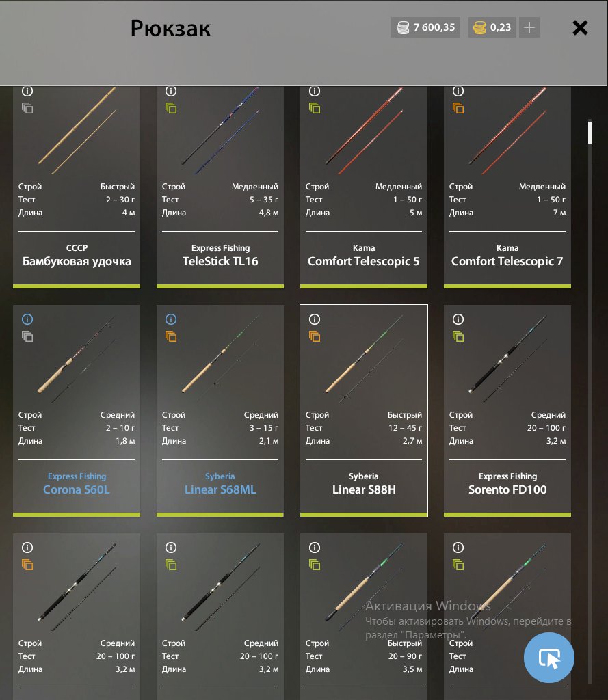Open info for Бамбуковая удочка rod
Screen dimensions: 608x700
coord(27,91)
